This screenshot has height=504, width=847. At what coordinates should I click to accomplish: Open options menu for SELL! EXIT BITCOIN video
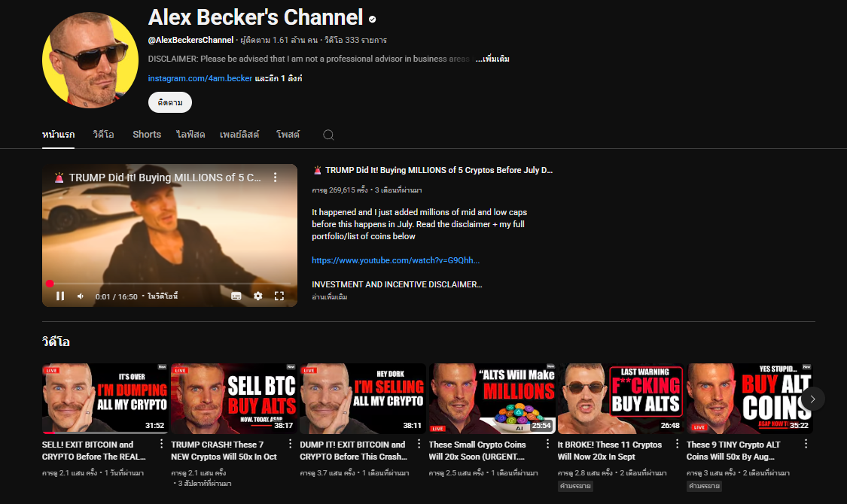click(x=161, y=445)
